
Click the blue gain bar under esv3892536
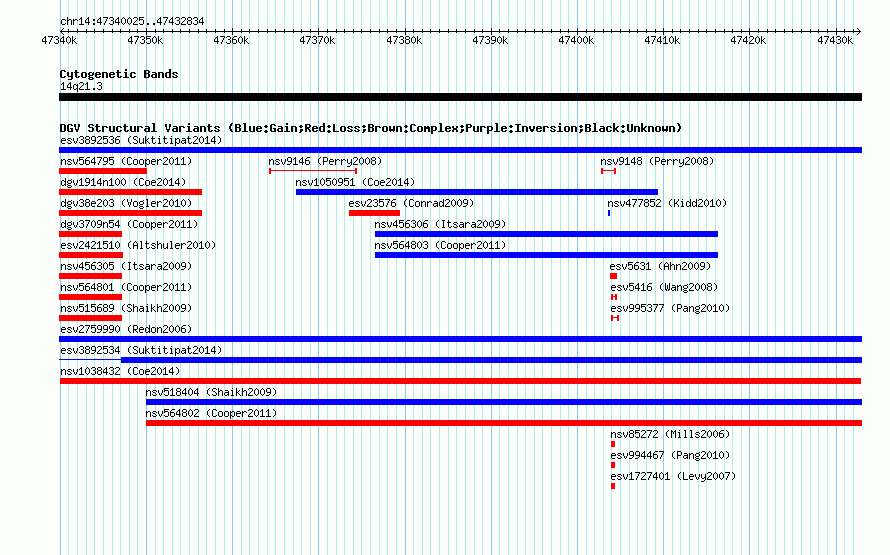(460, 150)
